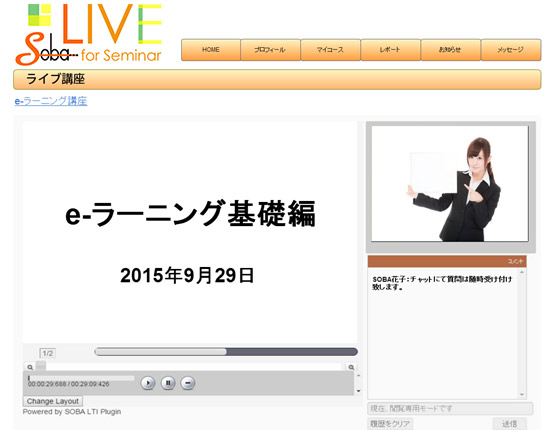Click the Change Layout button
Image resolution: width=554 pixels, height=430 pixels.
point(53,401)
